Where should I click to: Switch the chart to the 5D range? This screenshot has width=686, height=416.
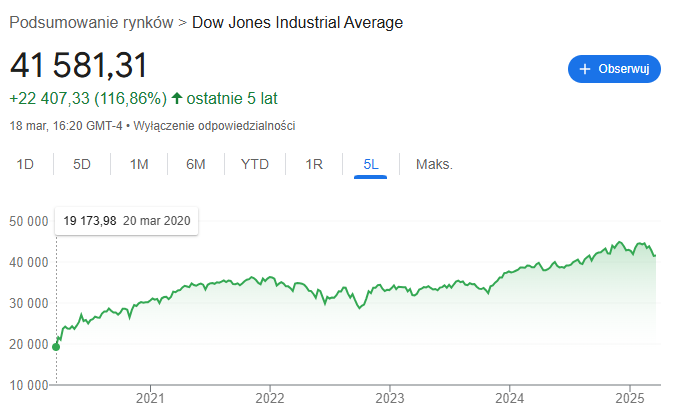82,164
